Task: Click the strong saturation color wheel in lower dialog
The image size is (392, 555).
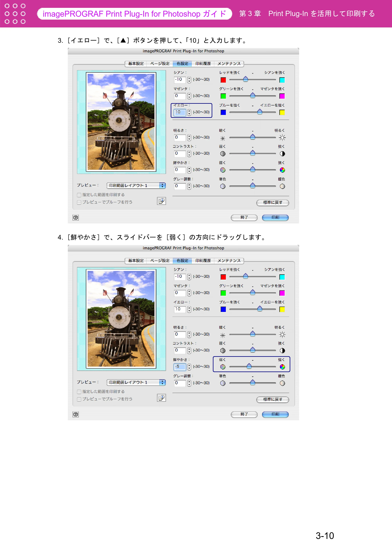Action: click(282, 367)
